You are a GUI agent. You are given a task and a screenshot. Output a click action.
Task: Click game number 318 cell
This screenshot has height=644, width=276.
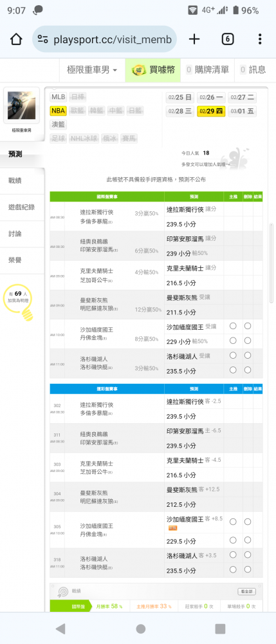click(57, 560)
